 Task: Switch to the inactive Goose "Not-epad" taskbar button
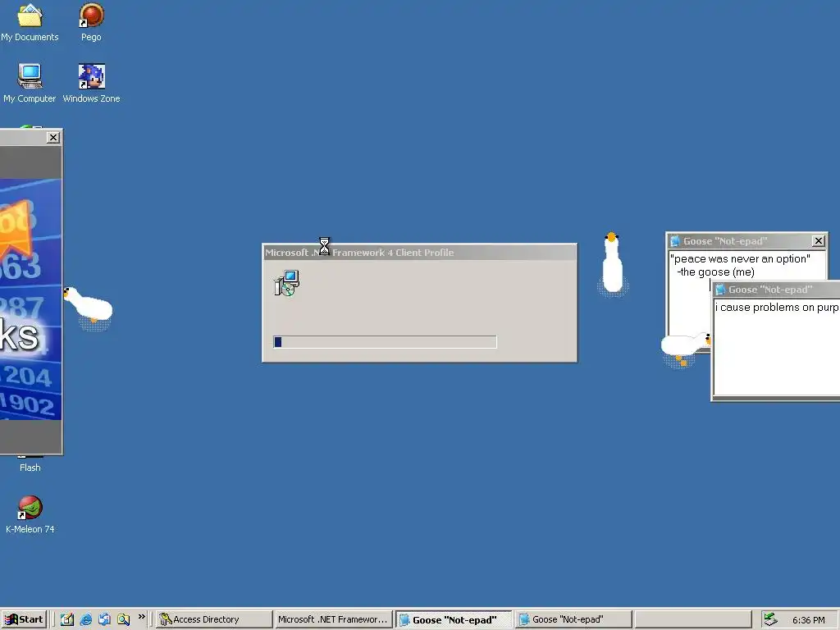tap(573, 619)
